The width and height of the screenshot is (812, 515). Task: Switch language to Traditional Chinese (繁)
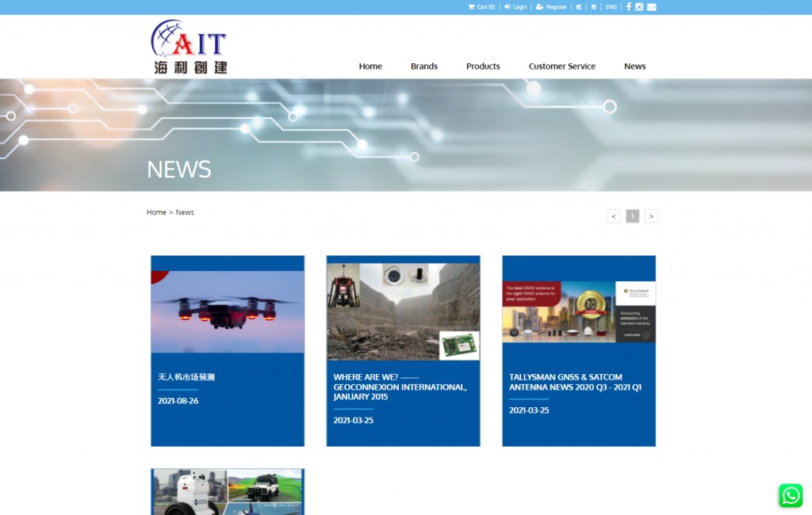coord(579,7)
